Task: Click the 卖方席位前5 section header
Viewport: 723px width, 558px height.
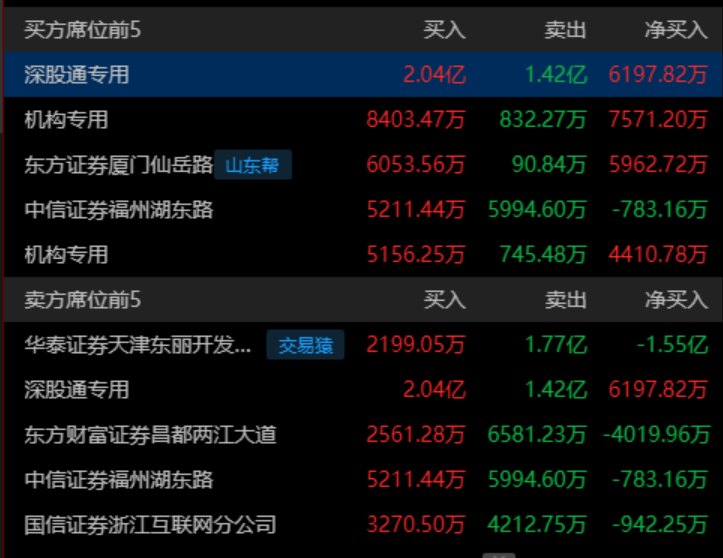Action: pos(83,300)
